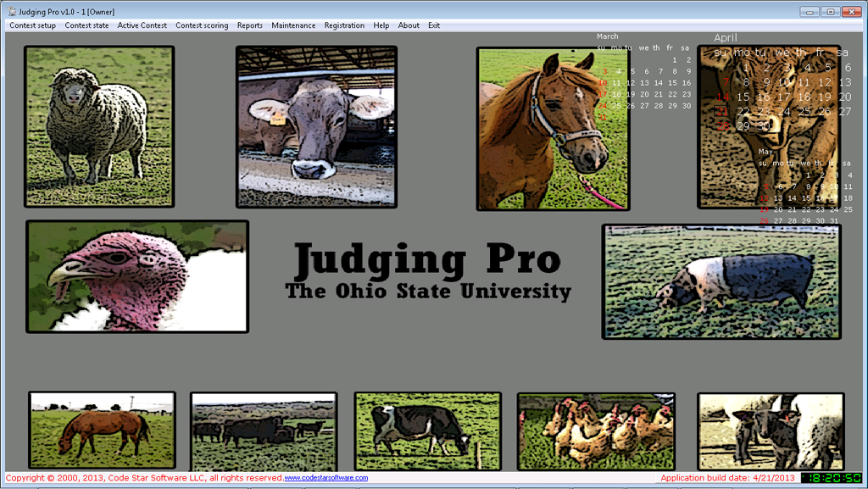The width and height of the screenshot is (868, 489).
Task: Click the grazing brown horse picture
Action: click(x=102, y=431)
